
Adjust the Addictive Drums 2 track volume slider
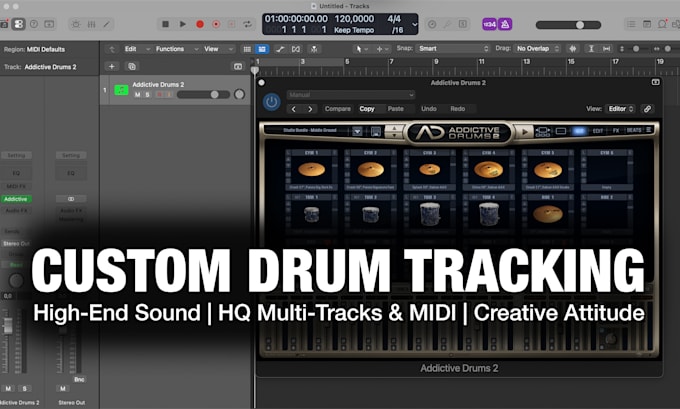(x=203, y=95)
